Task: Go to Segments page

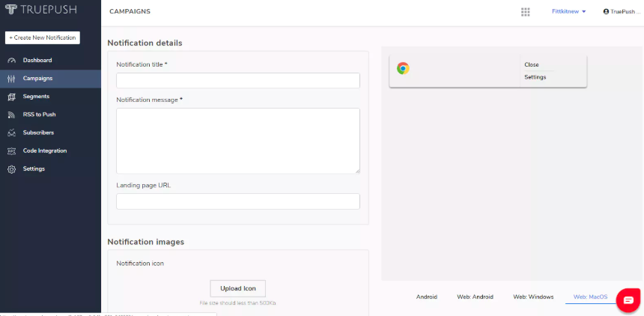Action: 50,97
